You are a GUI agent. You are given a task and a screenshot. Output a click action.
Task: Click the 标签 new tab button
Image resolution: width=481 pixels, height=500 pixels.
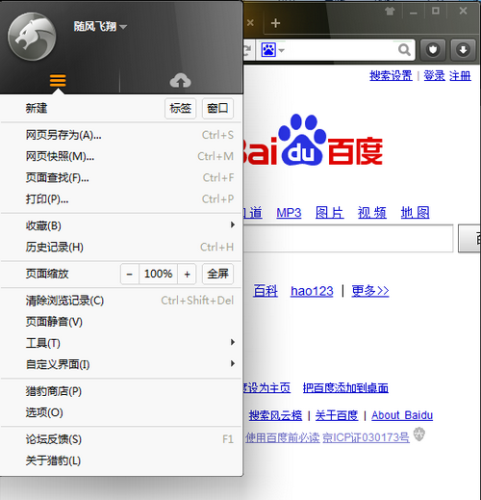click(180, 108)
